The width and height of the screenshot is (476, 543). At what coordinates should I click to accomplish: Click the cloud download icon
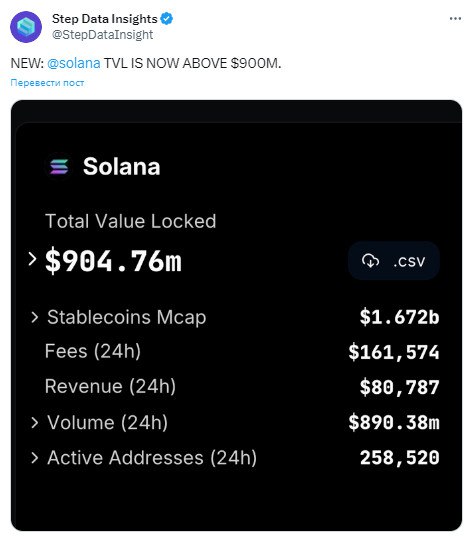tap(370, 261)
